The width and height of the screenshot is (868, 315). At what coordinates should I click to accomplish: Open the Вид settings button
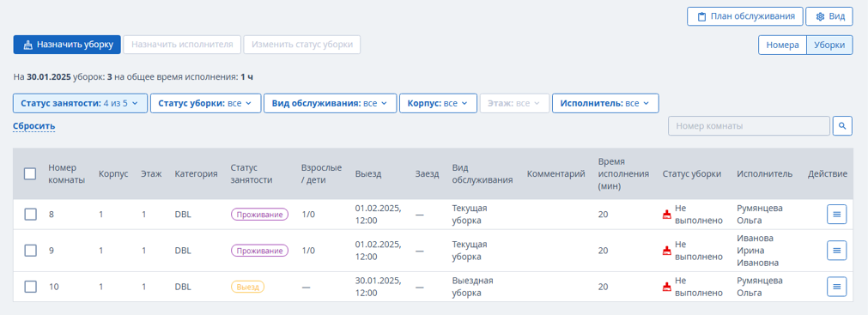pos(829,16)
